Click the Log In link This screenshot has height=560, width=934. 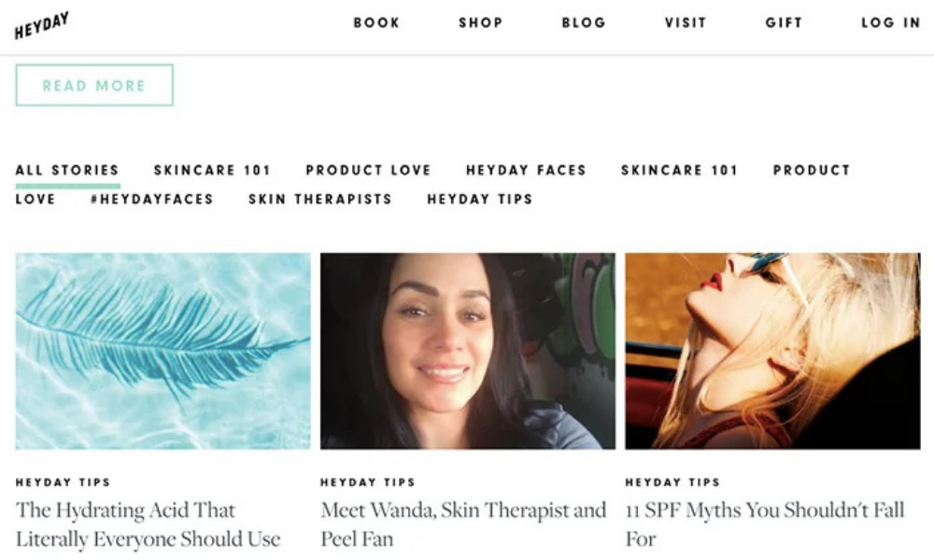coord(890,22)
